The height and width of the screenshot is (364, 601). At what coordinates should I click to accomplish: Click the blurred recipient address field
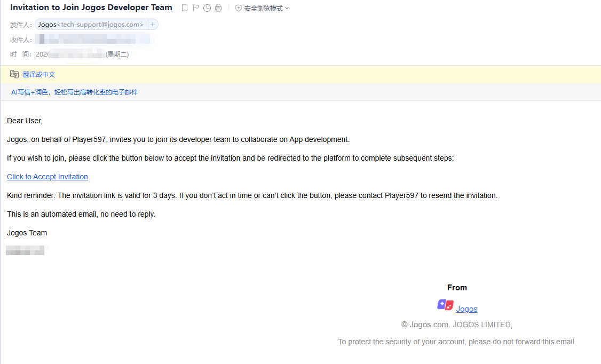[x=93, y=39]
